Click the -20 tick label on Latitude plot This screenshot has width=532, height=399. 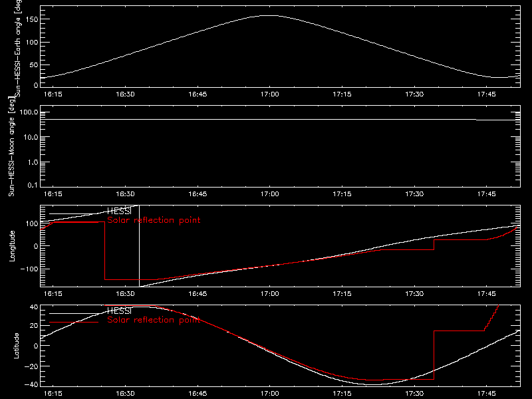(31, 366)
